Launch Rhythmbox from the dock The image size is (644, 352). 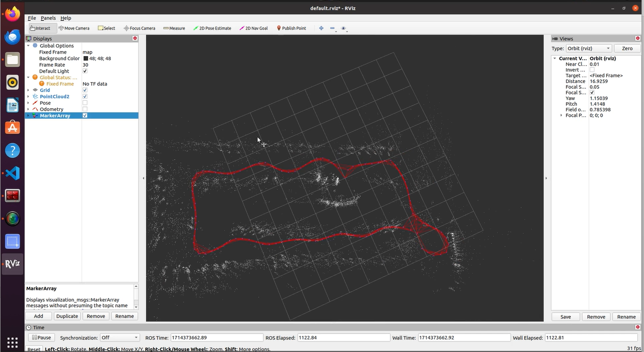coord(13,82)
